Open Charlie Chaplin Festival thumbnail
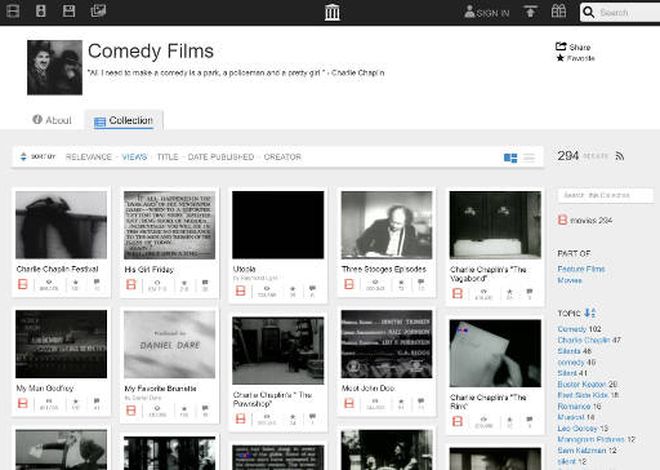 click(x=61, y=225)
